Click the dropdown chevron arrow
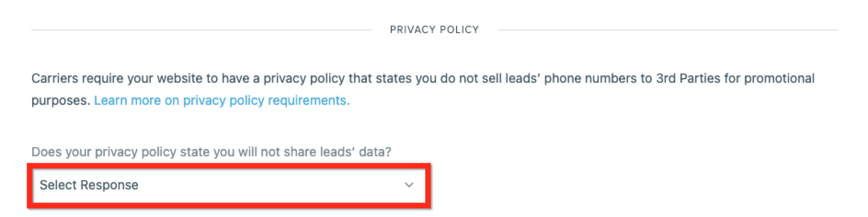 (409, 185)
